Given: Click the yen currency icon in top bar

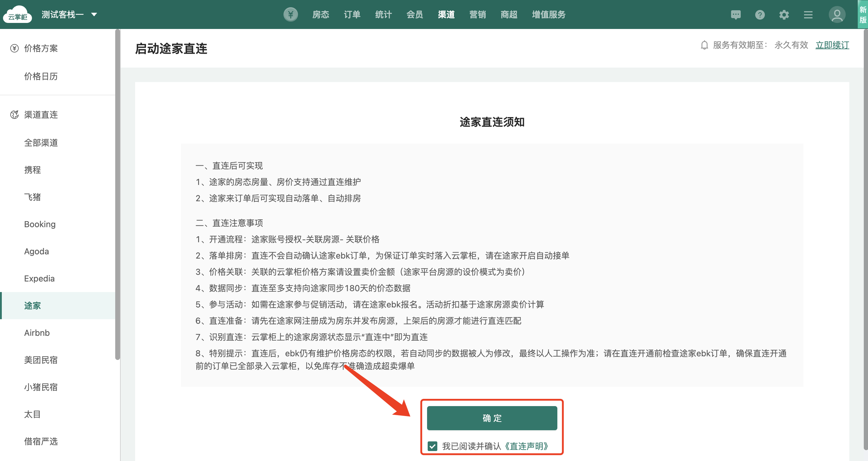Looking at the screenshot, I should pyautogui.click(x=290, y=14).
